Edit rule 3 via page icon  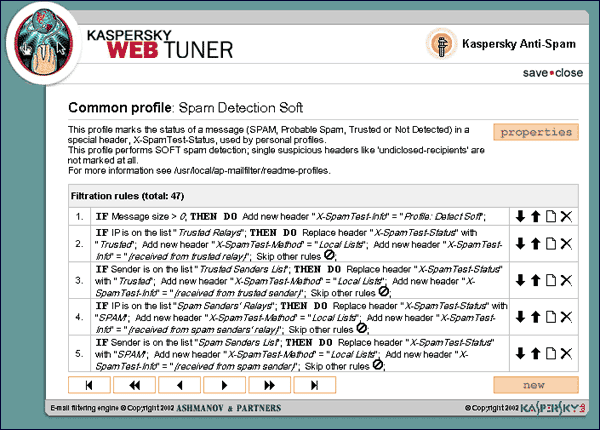(x=551, y=280)
